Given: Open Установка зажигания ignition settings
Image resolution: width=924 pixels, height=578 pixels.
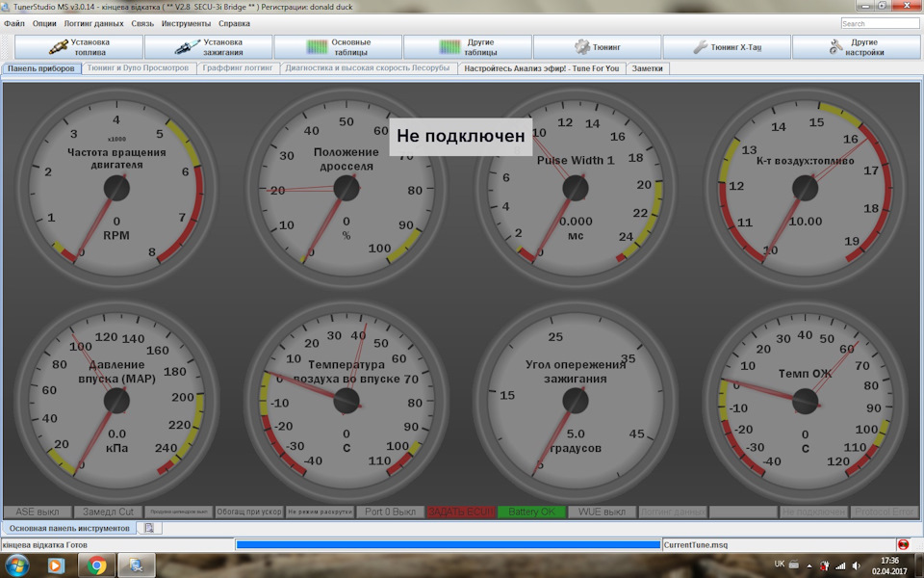Looking at the screenshot, I should [x=208, y=47].
